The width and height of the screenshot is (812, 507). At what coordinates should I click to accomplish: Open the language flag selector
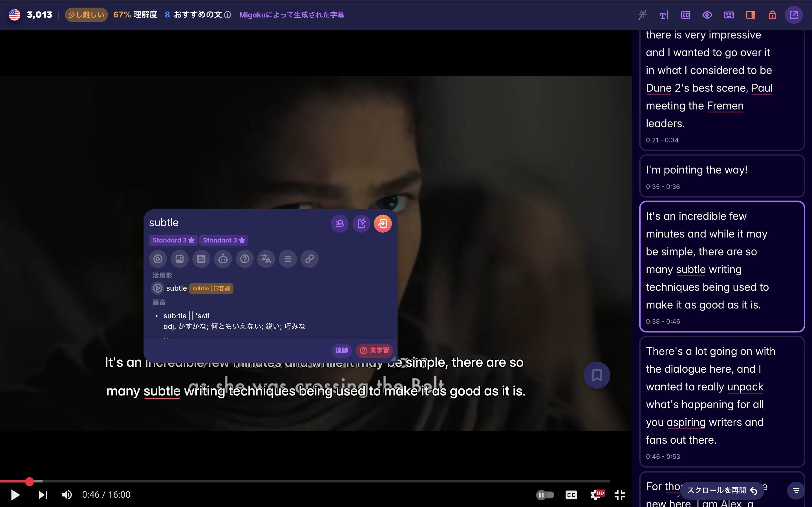coord(14,15)
